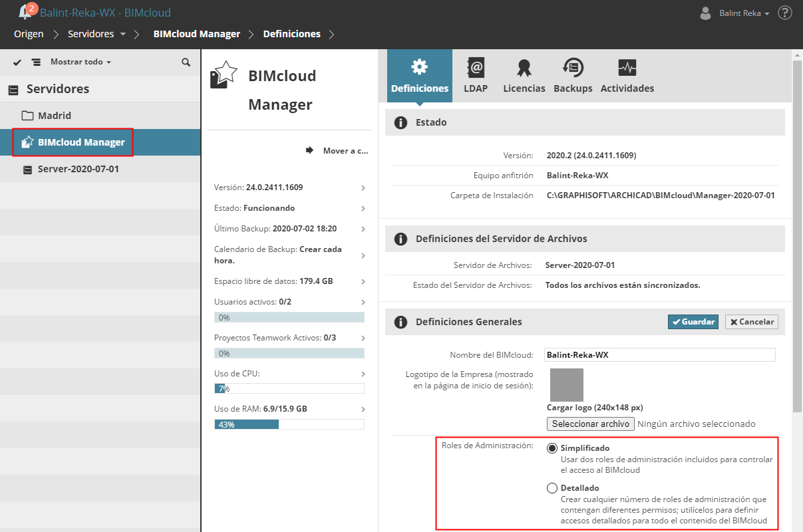The height and width of the screenshot is (532, 803).
Task: Go to the Origen breadcrumb
Action: tap(29, 34)
